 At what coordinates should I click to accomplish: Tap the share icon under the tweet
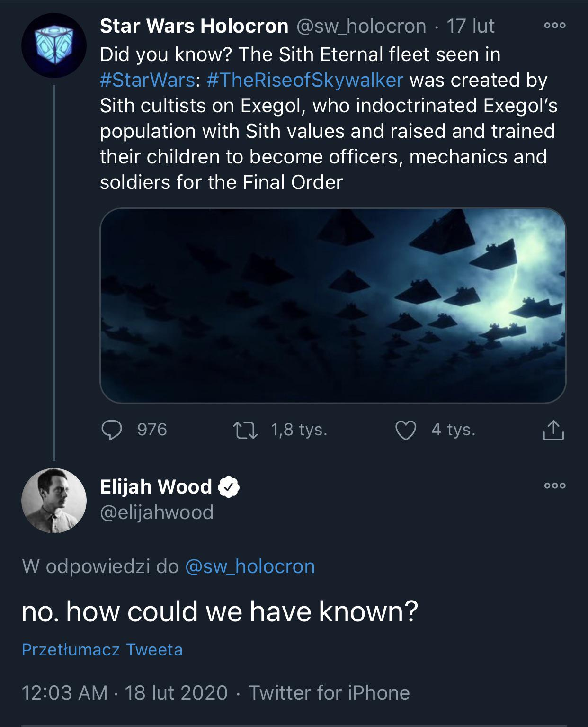coord(552,430)
